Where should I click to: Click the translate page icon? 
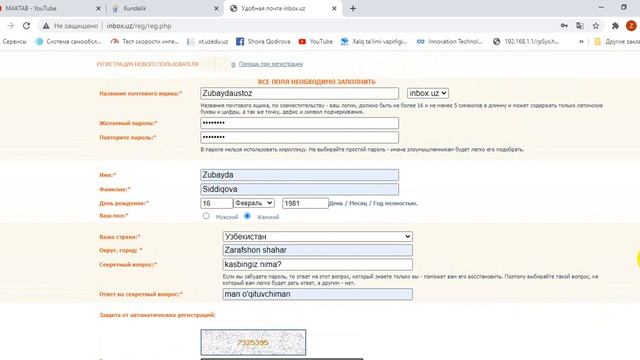pyautogui.click(x=580, y=26)
